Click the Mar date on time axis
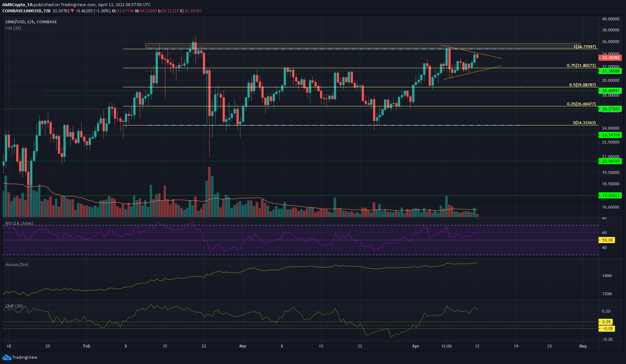 pyautogui.click(x=243, y=346)
